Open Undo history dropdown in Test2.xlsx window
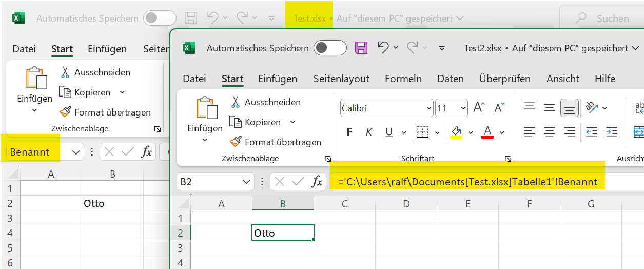This screenshot has width=644, height=269. 396,48
